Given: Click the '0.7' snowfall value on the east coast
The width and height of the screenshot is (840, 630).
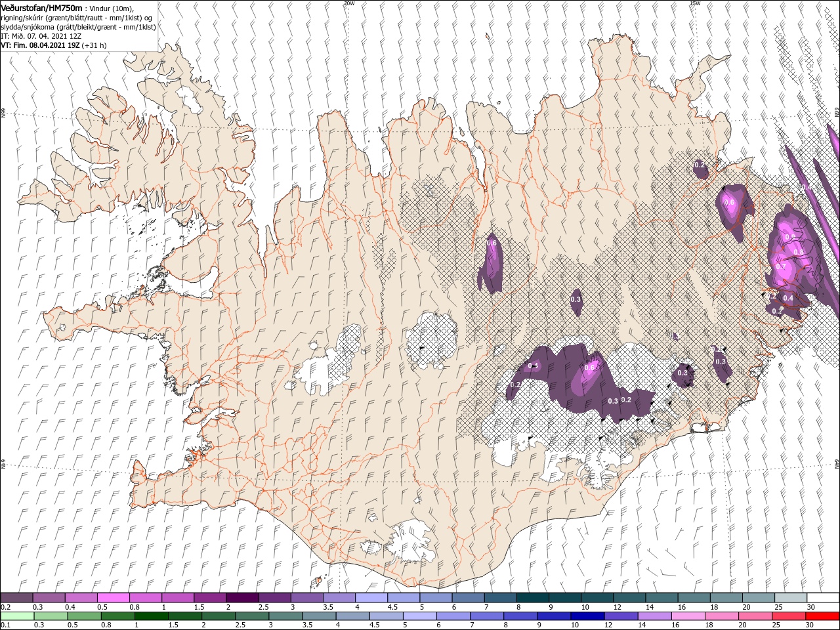Looking at the screenshot, I should [x=780, y=267].
